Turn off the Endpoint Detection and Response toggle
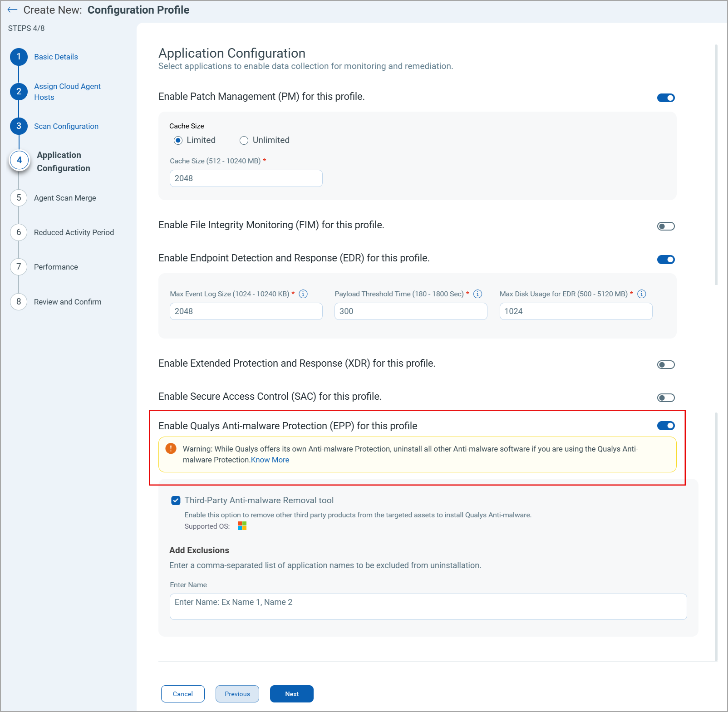Screen dimensions: 728x712 point(666,259)
